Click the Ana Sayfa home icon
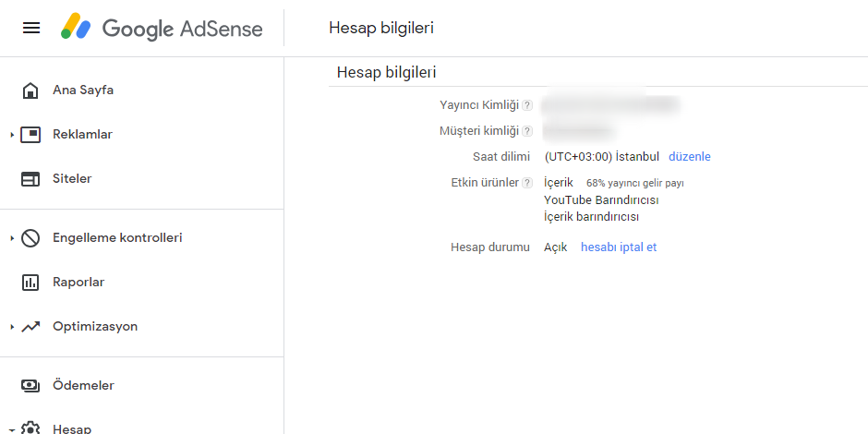 (x=30, y=90)
